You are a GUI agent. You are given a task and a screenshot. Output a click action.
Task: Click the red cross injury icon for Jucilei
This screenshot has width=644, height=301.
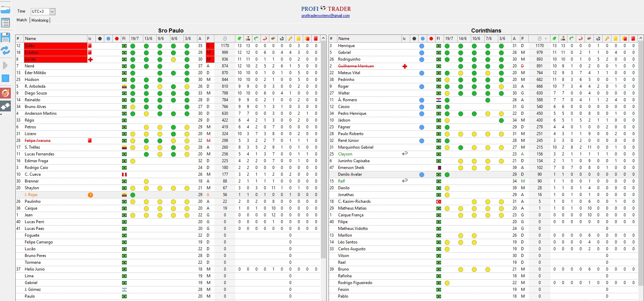pos(90,59)
